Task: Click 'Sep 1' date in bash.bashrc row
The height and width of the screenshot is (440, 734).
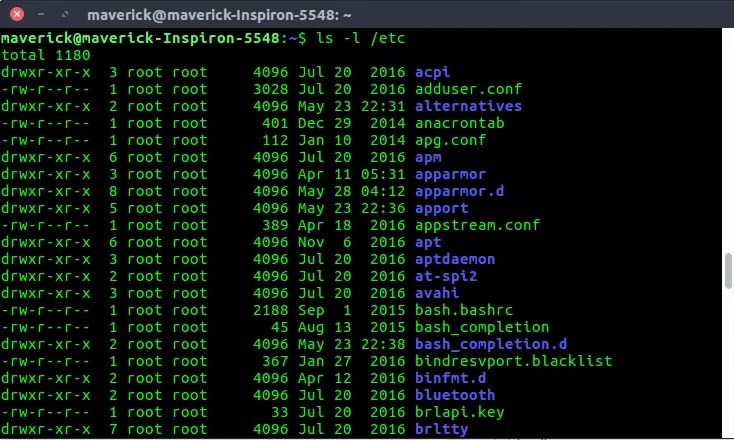Action: tap(324, 310)
